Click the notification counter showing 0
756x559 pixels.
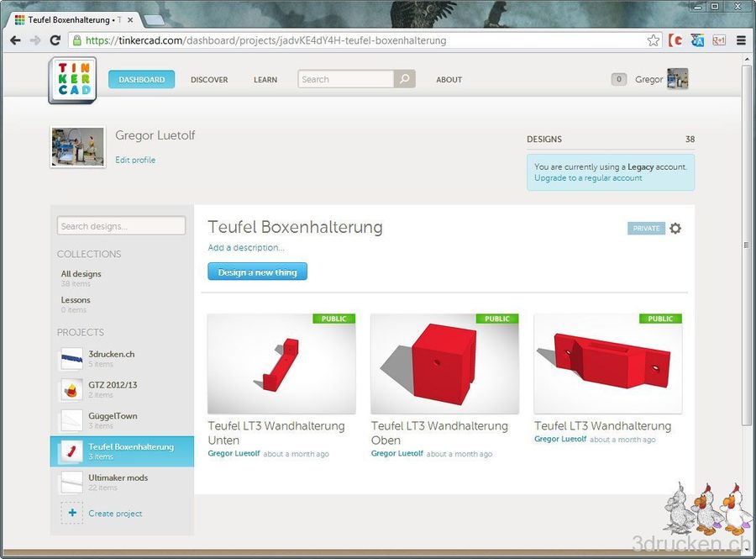point(618,79)
